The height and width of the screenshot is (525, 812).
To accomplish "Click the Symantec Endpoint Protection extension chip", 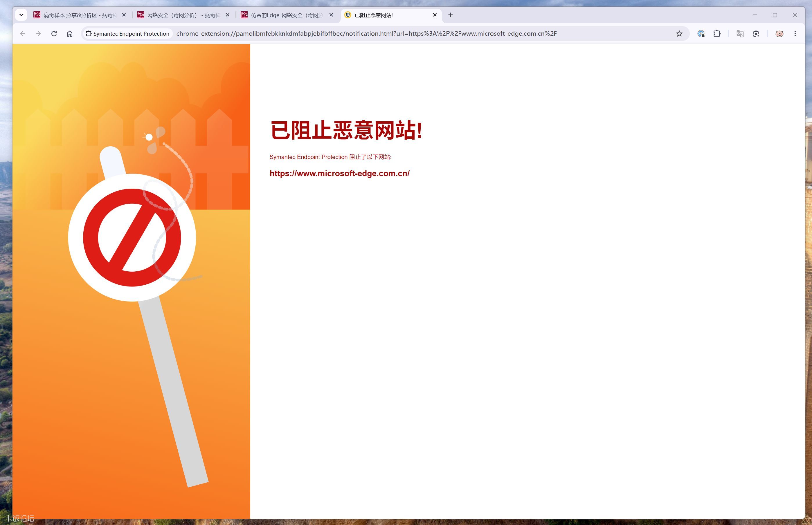I will pyautogui.click(x=127, y=34).
